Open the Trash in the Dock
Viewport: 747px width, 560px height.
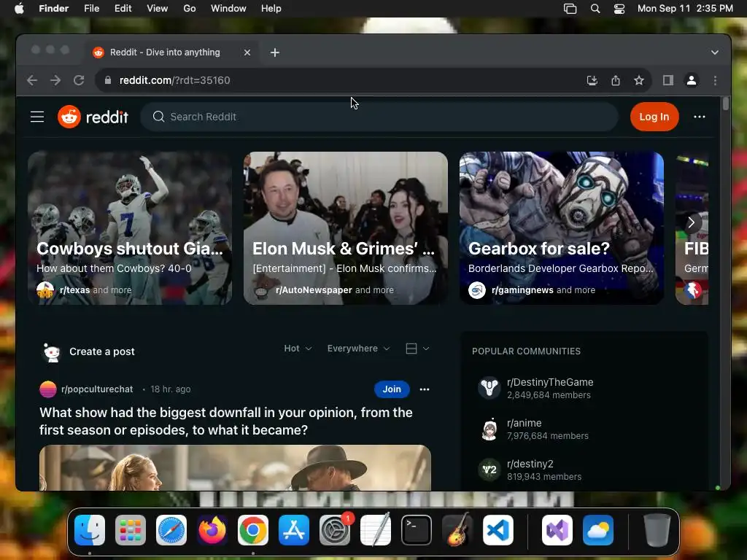click(657, 530)
